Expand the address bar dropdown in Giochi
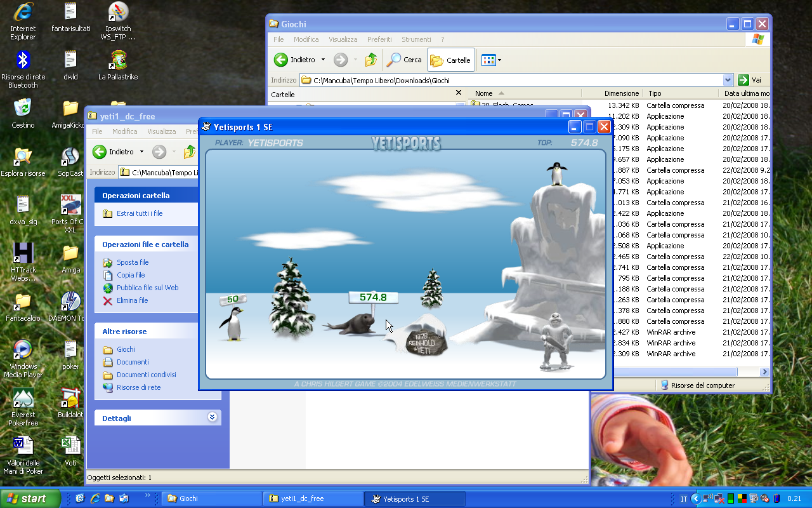 (x=728, y=80)
